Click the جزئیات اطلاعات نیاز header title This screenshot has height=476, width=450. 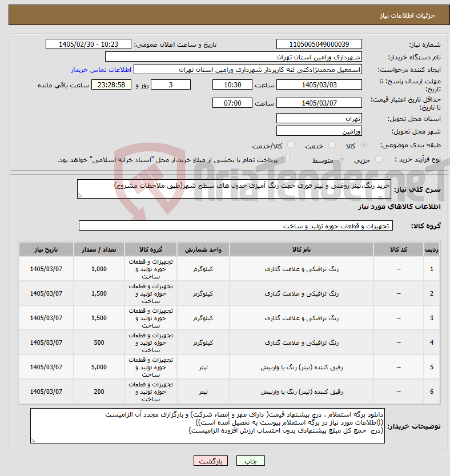pos(407,15)
